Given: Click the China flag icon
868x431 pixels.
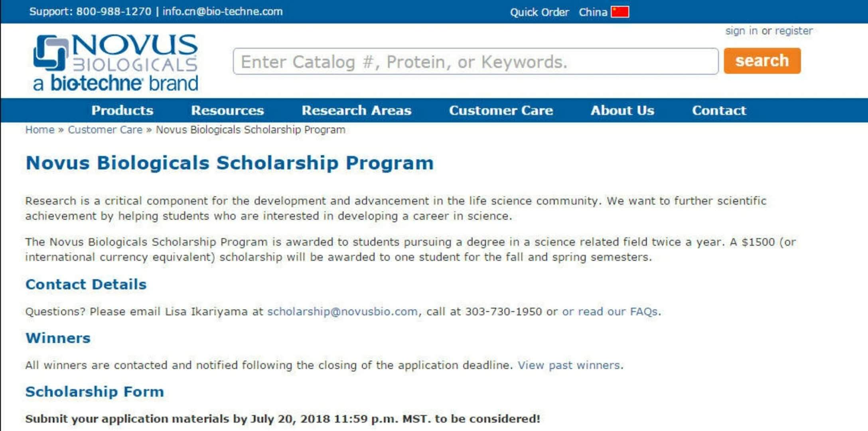Looking at the screenshot, I should (620, 12).
